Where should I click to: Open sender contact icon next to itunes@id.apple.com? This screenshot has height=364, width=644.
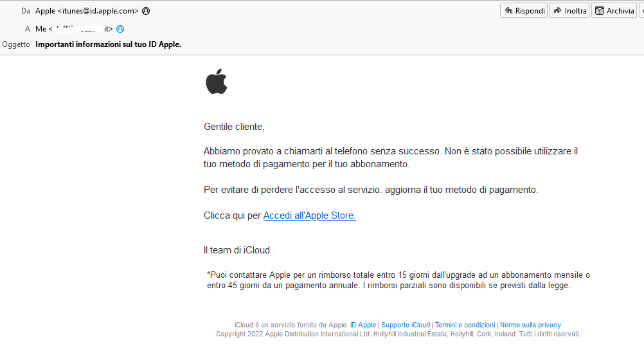[146, 11]
